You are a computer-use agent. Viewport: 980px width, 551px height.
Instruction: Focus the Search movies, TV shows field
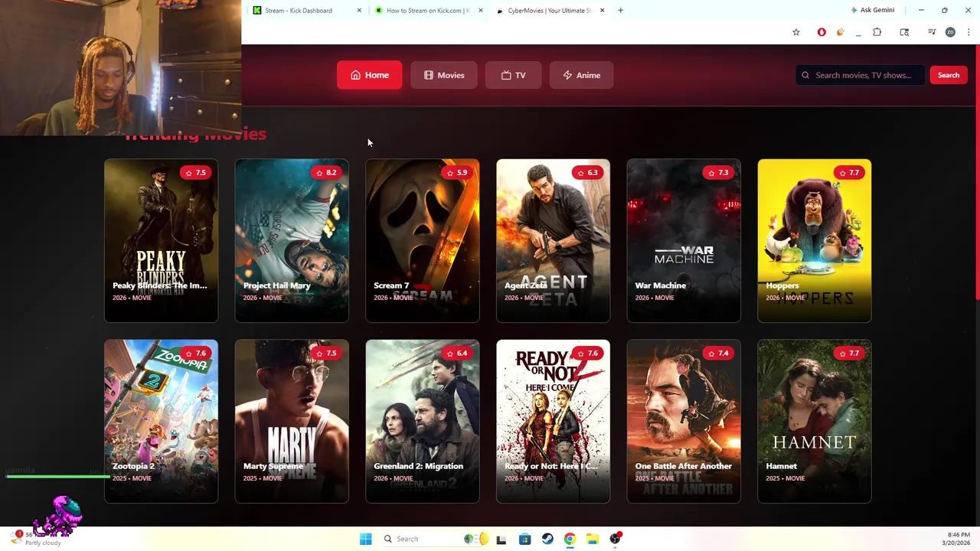tap(860, 75)
